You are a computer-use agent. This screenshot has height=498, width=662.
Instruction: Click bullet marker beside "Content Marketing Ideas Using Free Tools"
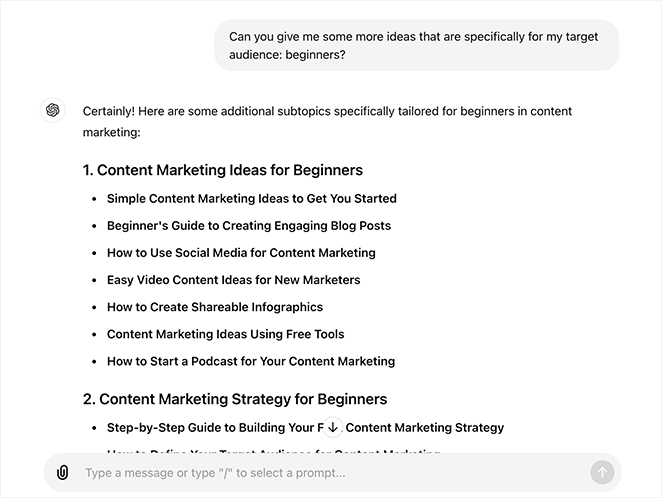click(x=94, y=335)
